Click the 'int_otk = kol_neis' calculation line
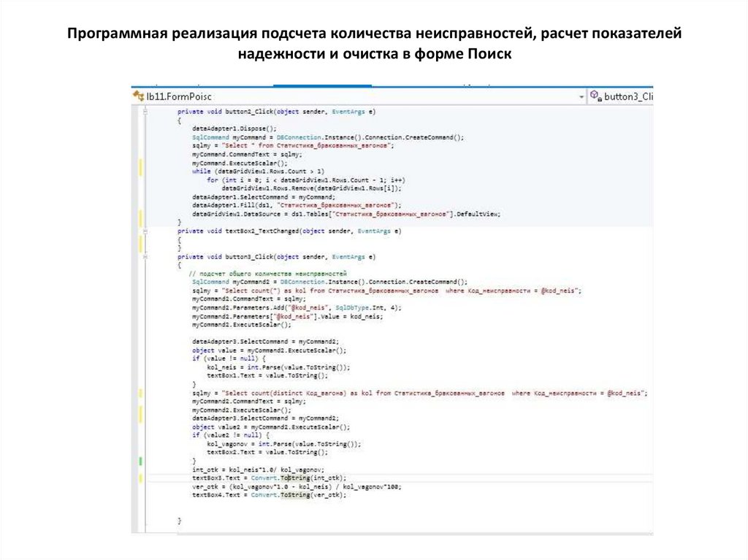 pyautogui.click(x=258, y=469)
